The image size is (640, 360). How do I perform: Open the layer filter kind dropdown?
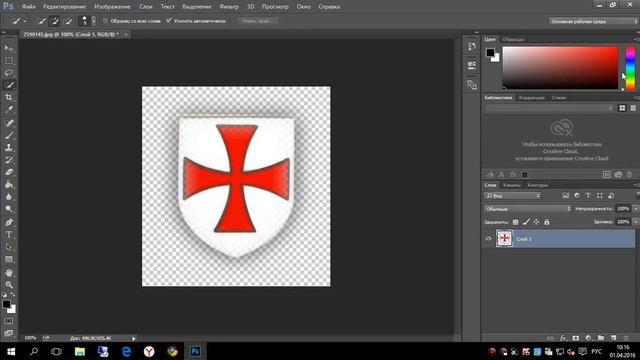pyautogui.click(x=513, y=196)
